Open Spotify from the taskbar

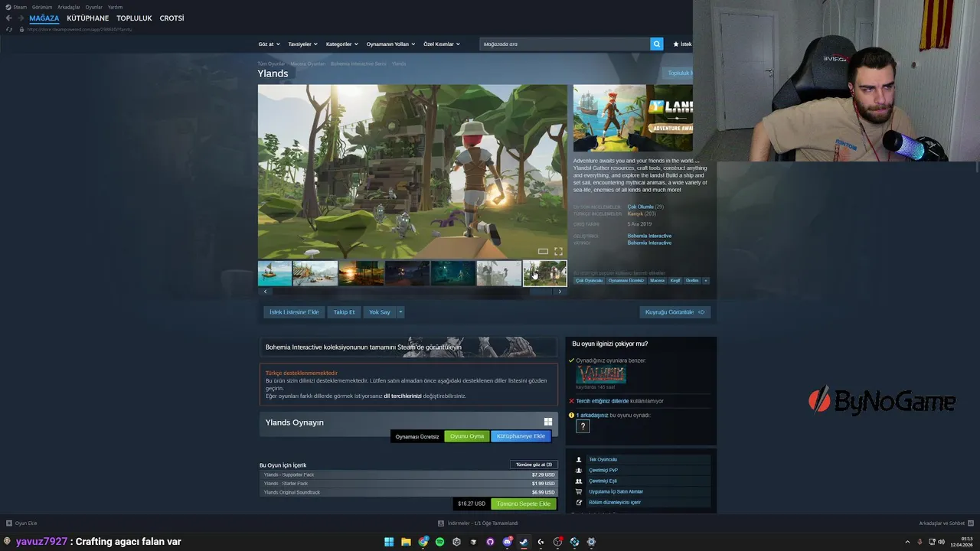click(439, 542)
